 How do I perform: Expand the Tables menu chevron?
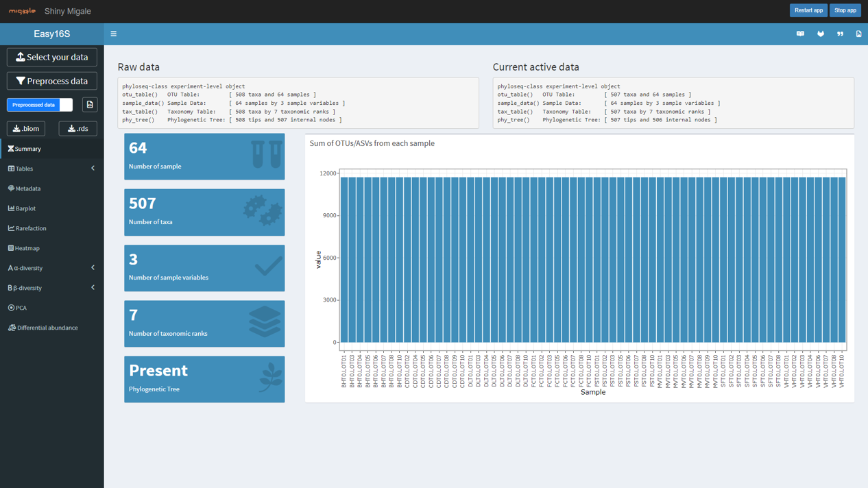coord(93,169)
